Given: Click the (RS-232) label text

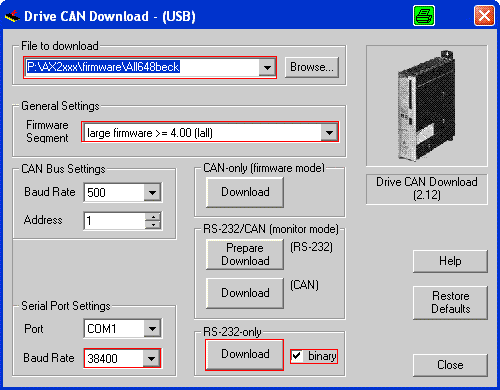Looking at the screenshot, I should pos(311,247).
